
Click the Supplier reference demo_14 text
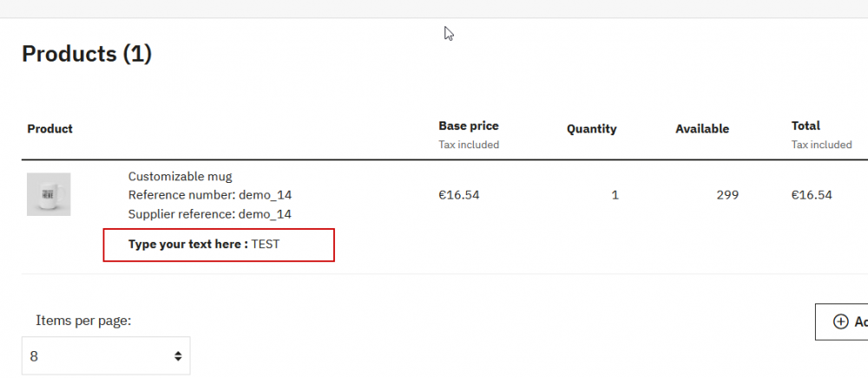click(209, 214)
